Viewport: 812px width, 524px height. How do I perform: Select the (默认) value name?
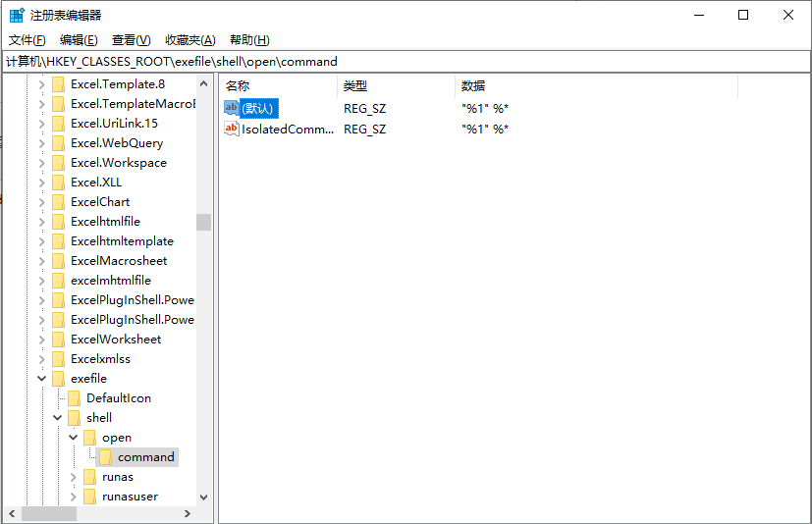(x=259, y=108)
